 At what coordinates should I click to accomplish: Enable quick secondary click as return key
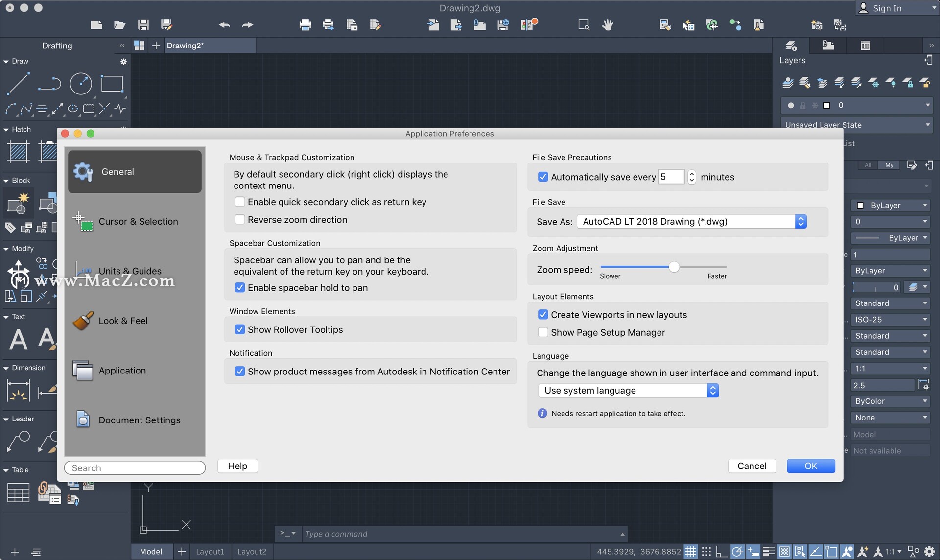pyautogui.click(x=240, y=202)
